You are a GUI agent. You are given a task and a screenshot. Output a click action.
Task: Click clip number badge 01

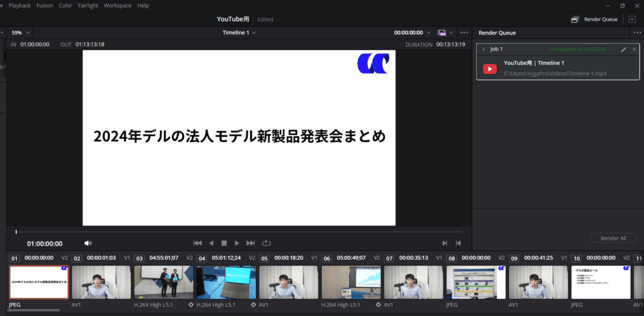(14, 259)
